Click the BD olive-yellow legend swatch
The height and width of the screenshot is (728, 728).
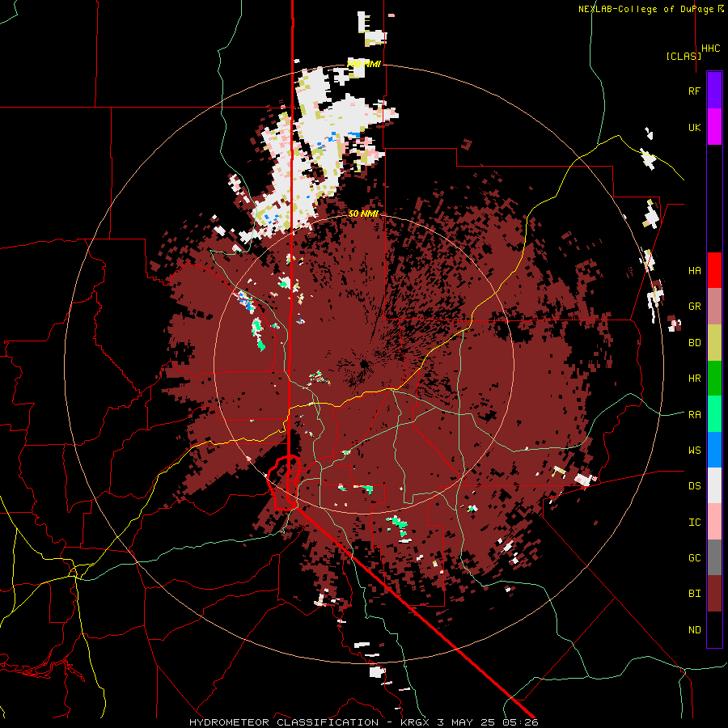(714, 343)
